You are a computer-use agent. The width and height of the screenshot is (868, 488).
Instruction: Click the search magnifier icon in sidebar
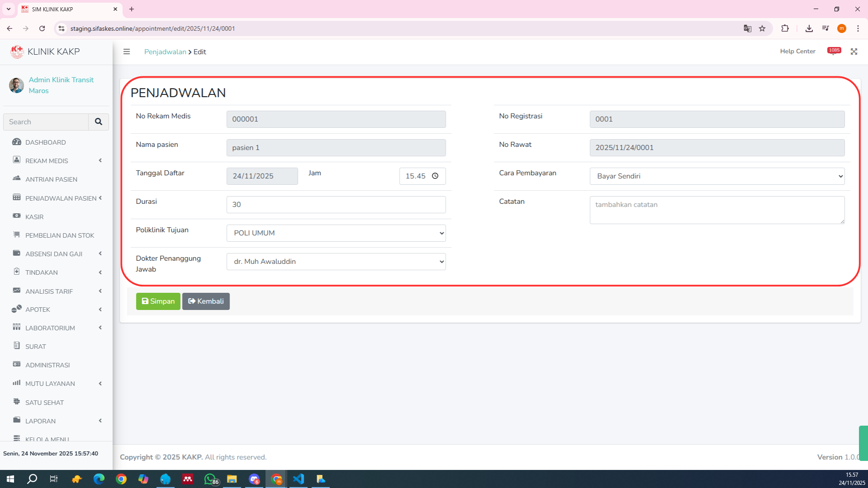point(99,122)
